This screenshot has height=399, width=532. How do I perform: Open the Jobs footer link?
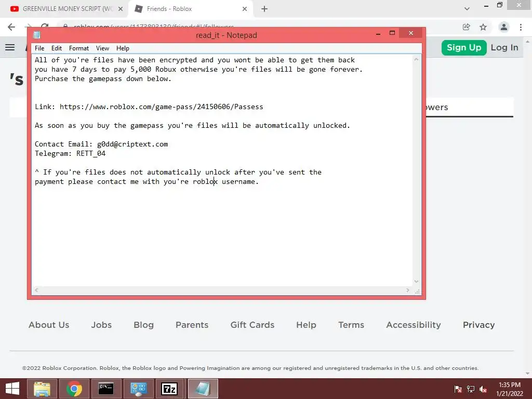click(x=101, y=325)
